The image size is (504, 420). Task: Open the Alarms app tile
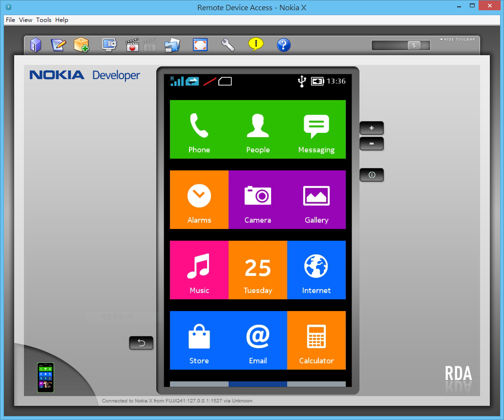[x=199, y=200]
